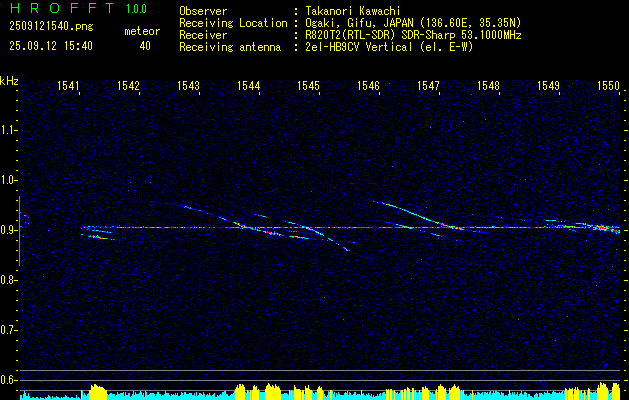Image resolution: width=629 pixels, height=400 pixels.
Task: Click the vertical gray frequency range bar
Action: point(19,231)
